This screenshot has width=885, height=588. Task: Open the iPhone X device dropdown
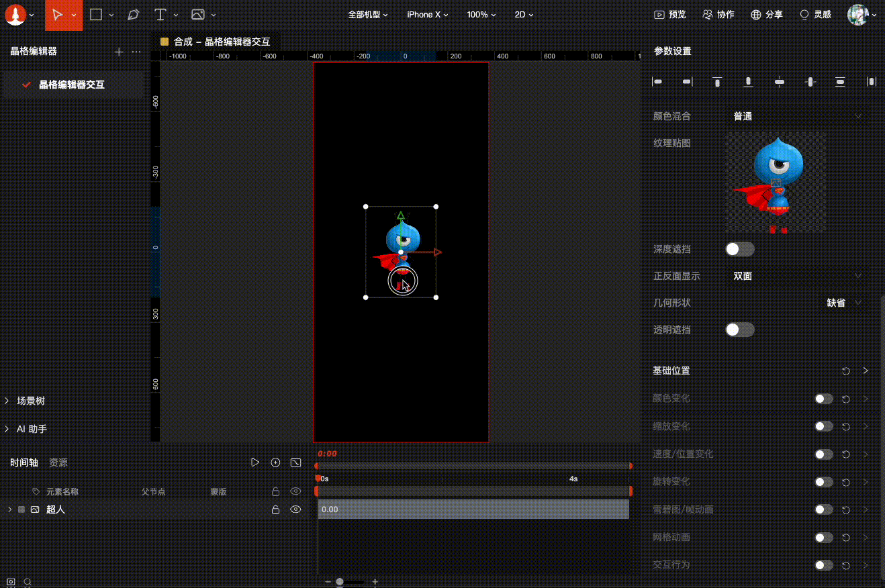point(428,14)
